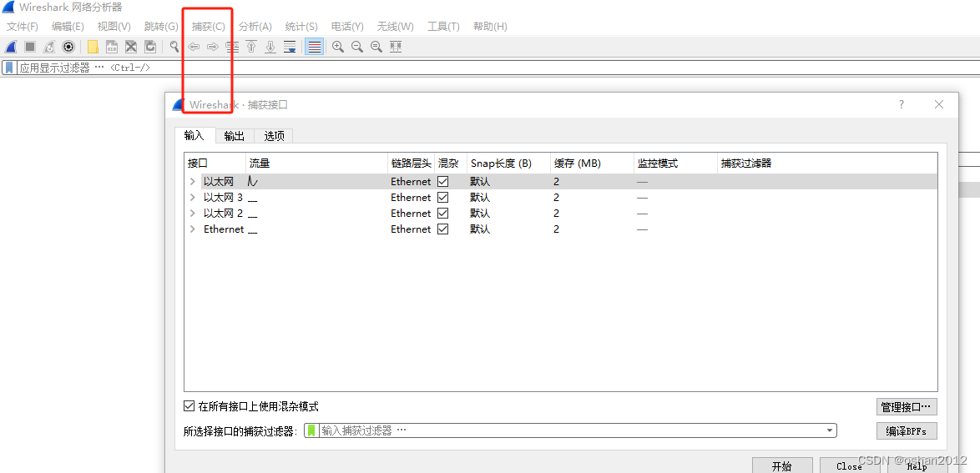The image size is (980, 473).
Task: Click the 开始 button
Action: [x=782, y=466]
